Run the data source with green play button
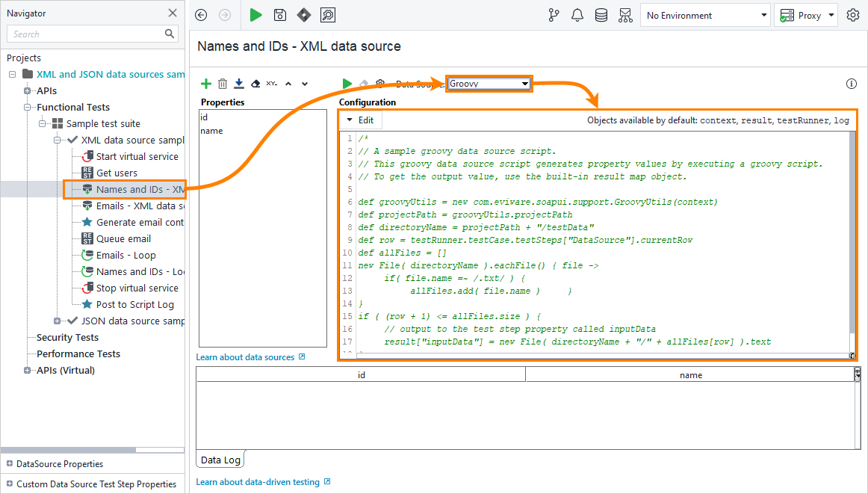 (x=347, y=84)
